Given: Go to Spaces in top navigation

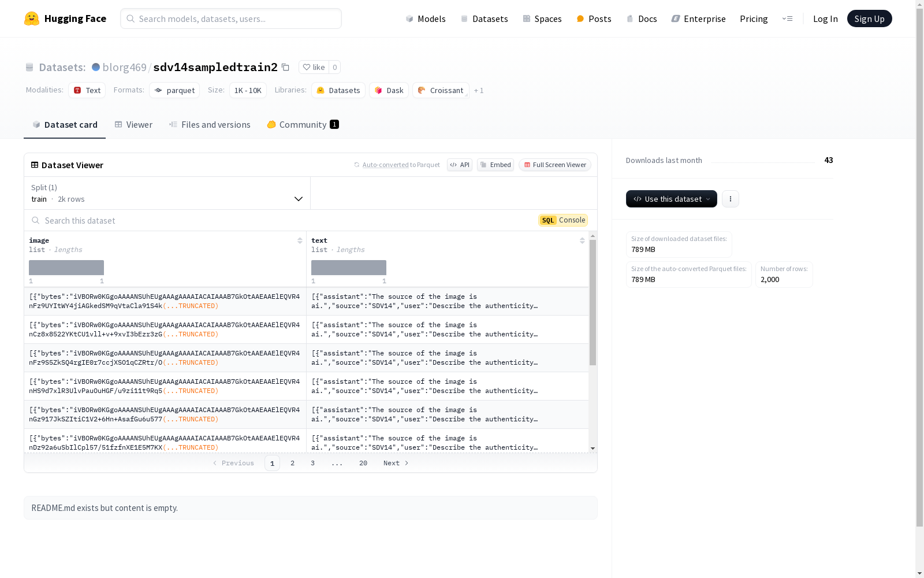Looking at the screenshot, I should point(542,18).
